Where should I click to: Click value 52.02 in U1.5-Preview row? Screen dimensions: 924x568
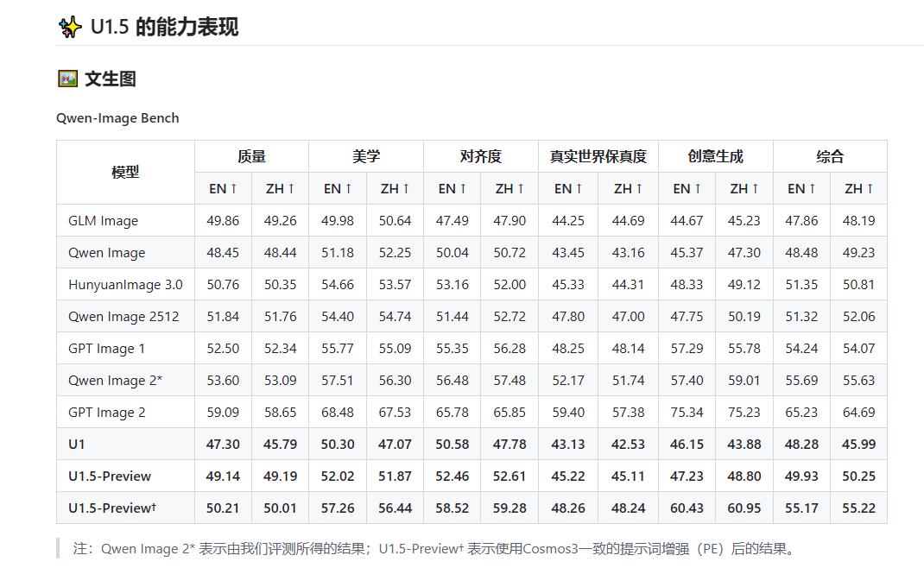[338, 476]
